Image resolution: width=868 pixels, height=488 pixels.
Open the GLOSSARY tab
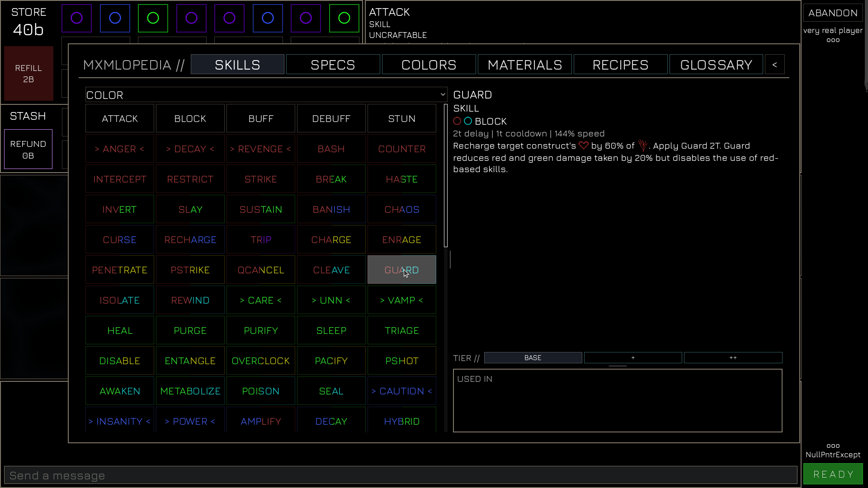[716, 65]
